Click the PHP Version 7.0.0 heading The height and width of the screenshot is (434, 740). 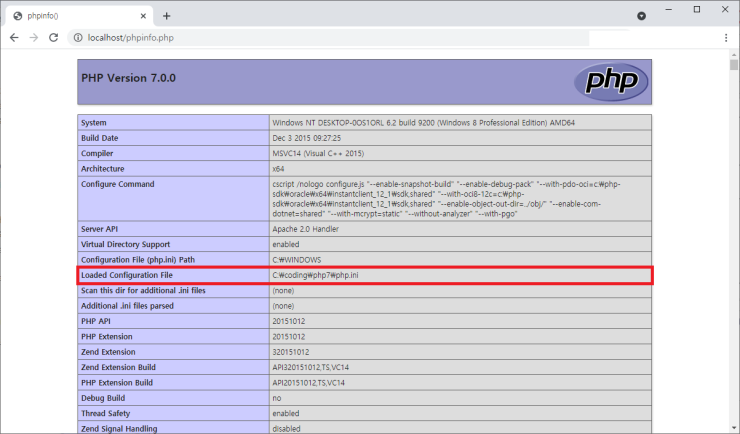[x=132, y=77]
